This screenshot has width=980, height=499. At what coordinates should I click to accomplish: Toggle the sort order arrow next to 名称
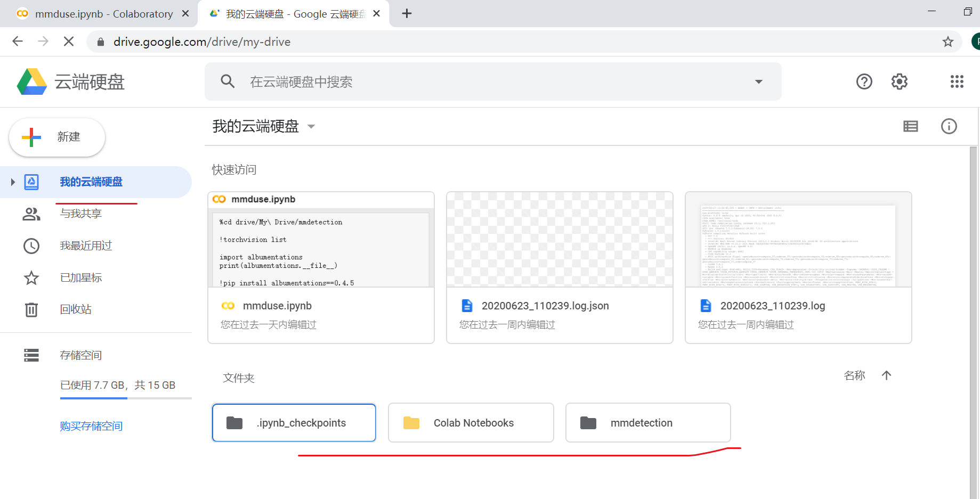(x=886, y=375)
